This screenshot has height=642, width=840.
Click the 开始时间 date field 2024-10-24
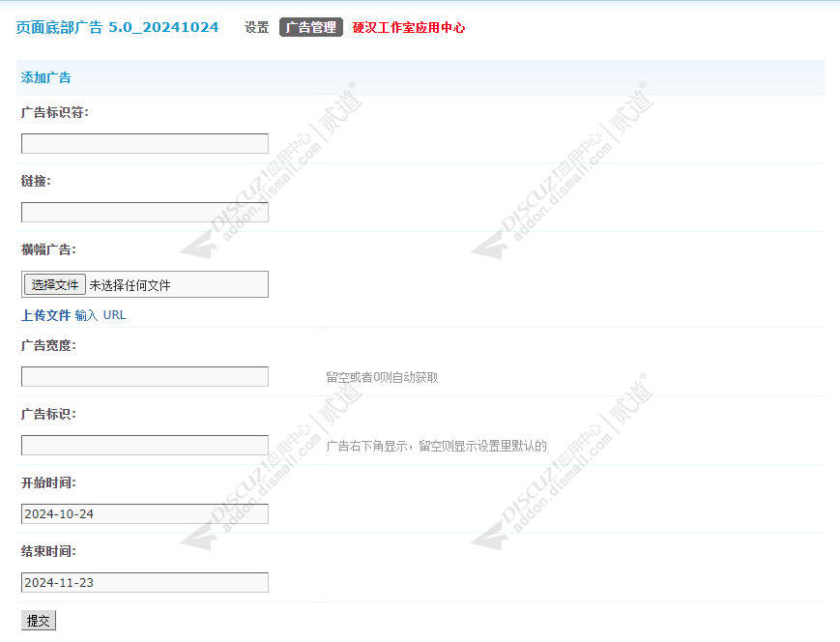pos(145,514)
